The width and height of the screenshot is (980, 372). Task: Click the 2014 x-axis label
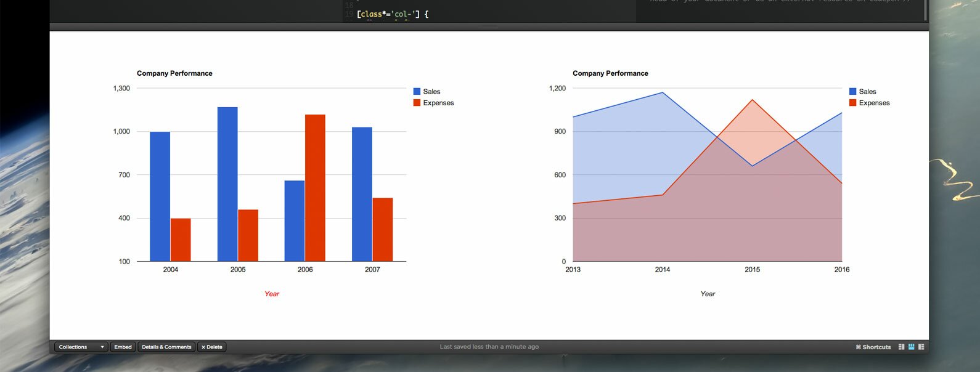click(663, 270)
